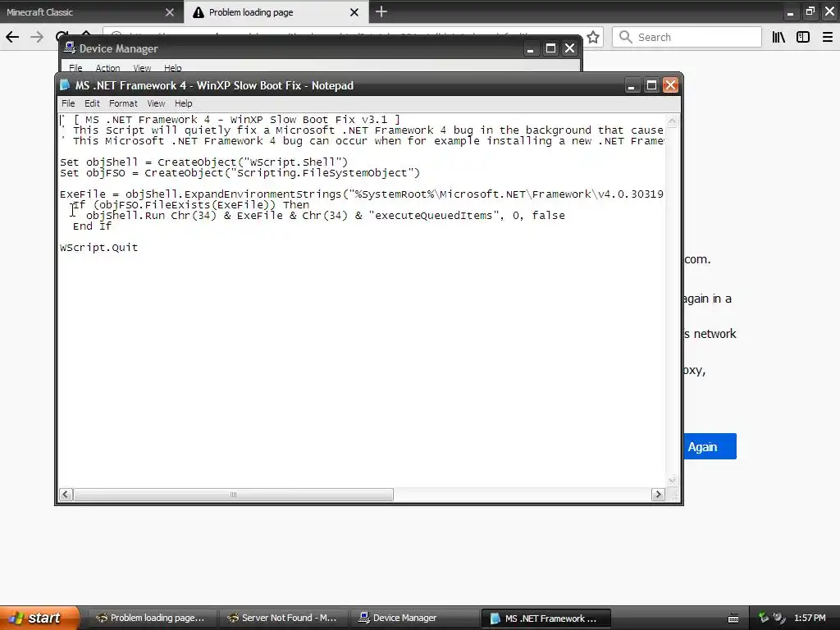Image resolution: width=840 pixels, height=630 pixels.
Task: Minimize the Firefox browser window
Action: point(790,11)
